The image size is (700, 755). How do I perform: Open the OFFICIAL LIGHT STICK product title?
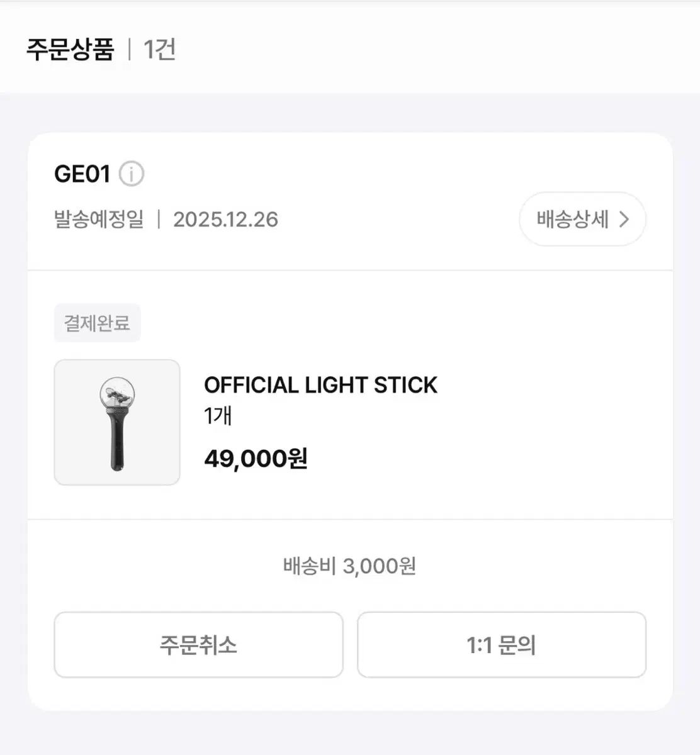pos(320,385)
